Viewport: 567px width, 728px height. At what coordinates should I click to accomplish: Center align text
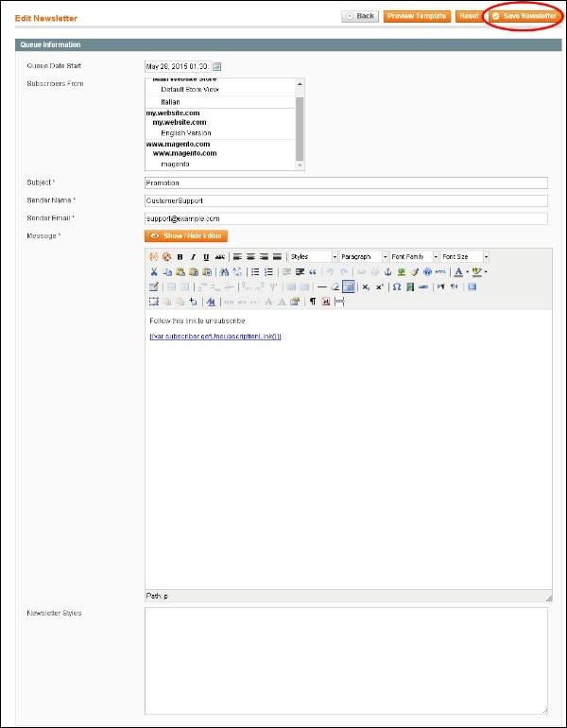click(x=251, y=257)
